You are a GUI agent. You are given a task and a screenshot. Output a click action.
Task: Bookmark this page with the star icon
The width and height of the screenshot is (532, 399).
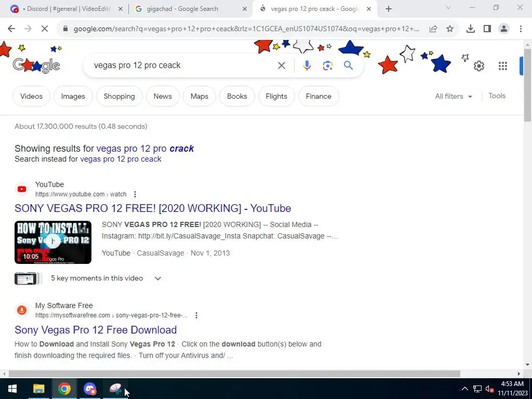click(450, 29)
